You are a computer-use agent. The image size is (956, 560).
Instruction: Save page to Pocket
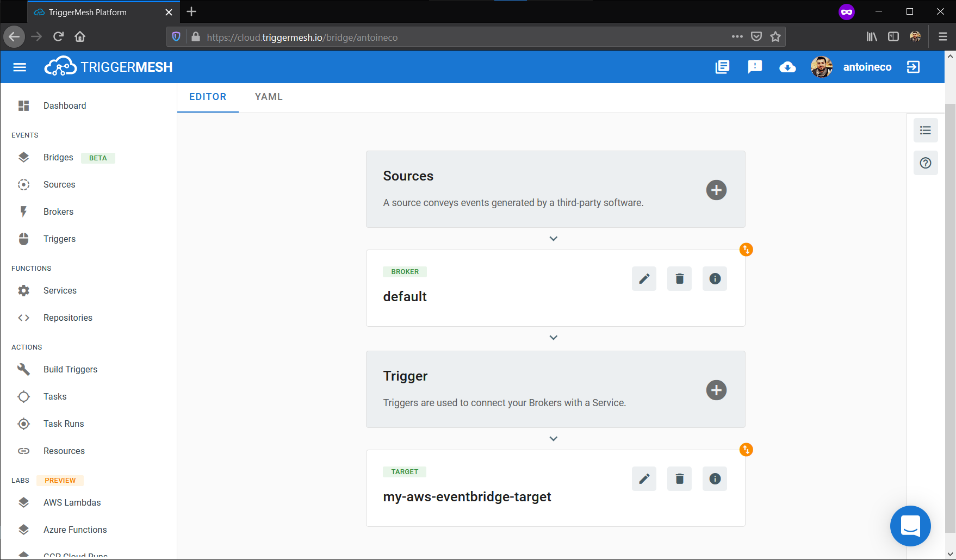click(x=756, y=36)
